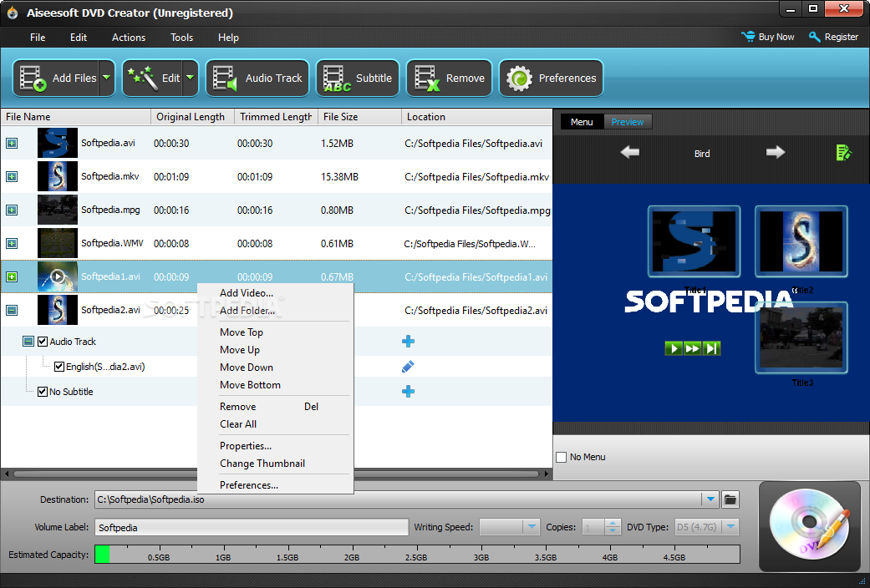Click the file list horizontal scrollbar
The height and width of the screenshot is (588, 870).
(x=277, y=474)
